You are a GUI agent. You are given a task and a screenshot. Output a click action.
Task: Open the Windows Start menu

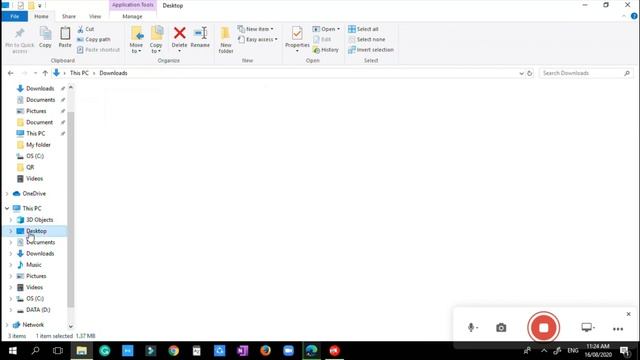[x=13, y=351]
